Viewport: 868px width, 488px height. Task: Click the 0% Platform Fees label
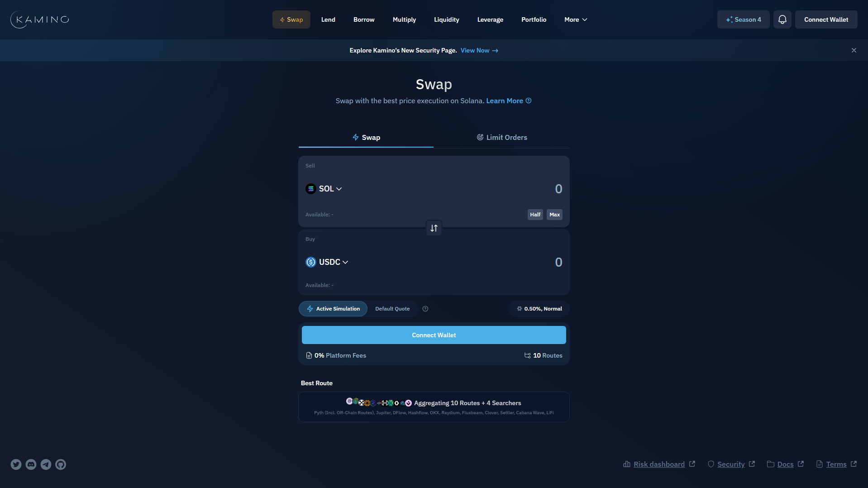(340, 355)
